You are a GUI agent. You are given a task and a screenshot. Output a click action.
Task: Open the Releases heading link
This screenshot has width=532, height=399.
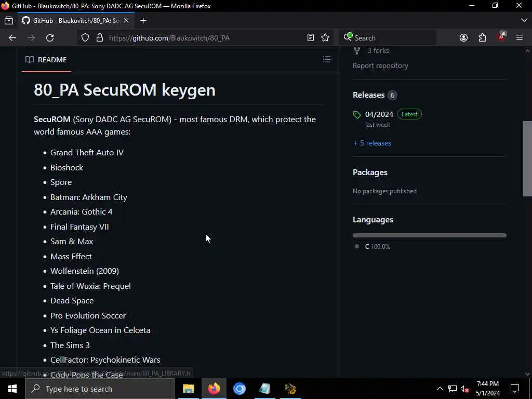[368, 95]
